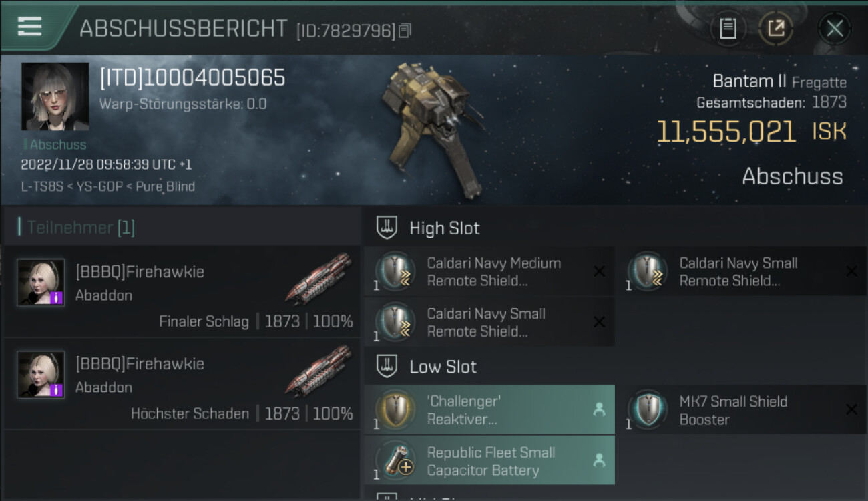Open info badge on second Firehawkie portrait
Image resolution: width=868 pixels, height=501 pixels.
coord(57,390)
